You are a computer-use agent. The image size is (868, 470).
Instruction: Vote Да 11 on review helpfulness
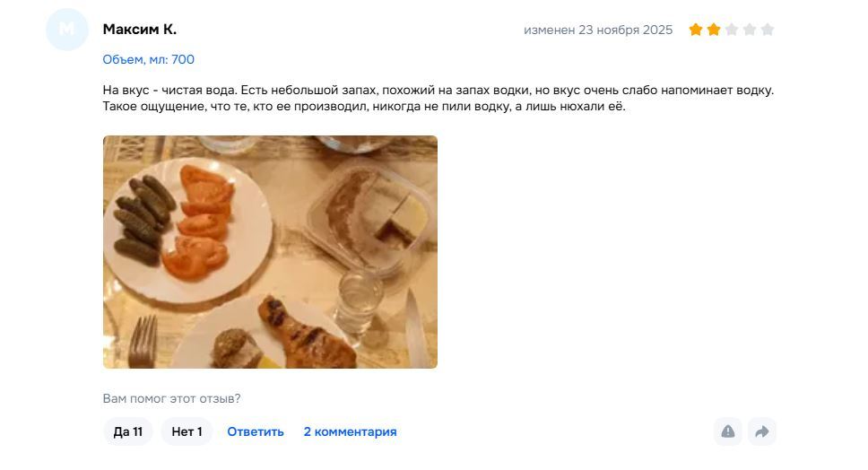128,431
